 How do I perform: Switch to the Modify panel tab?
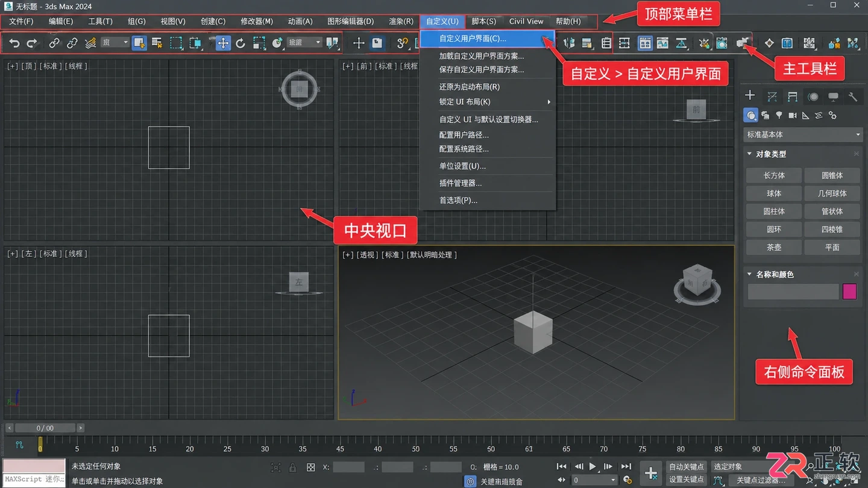point(772,96)
